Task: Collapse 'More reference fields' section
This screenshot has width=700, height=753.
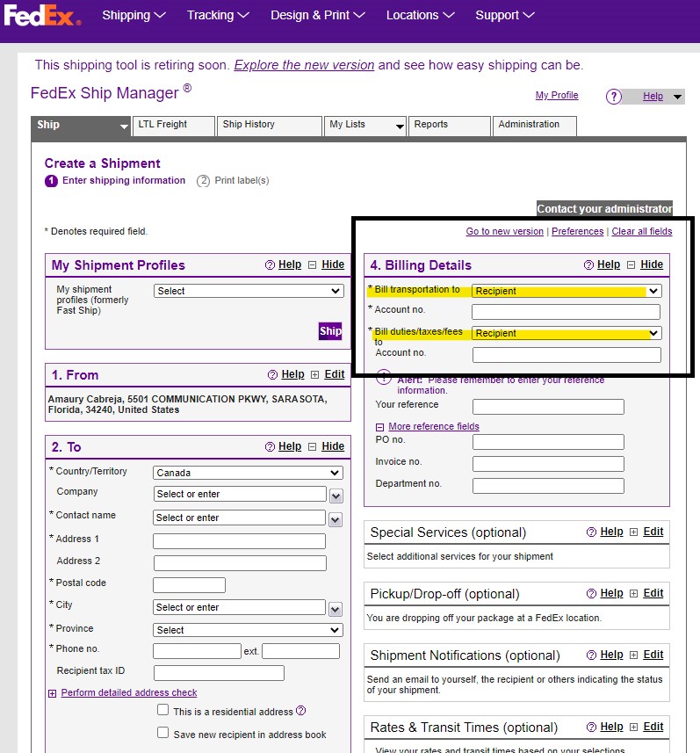Action: point(379,427)
